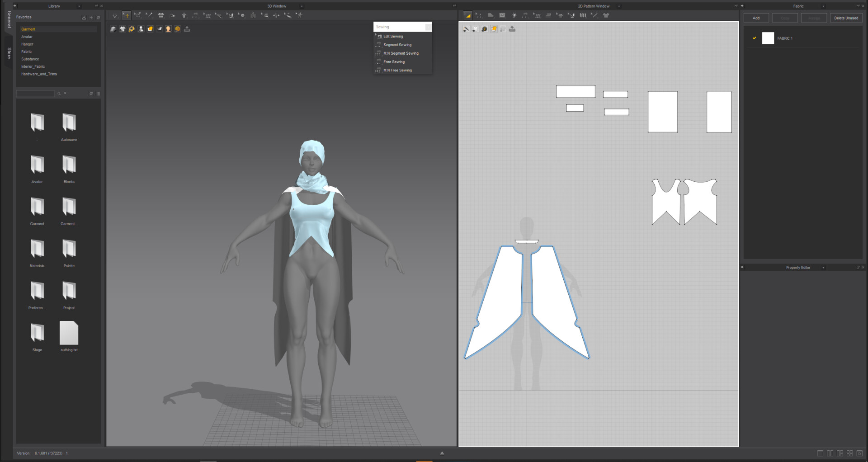Click the avatar head display icon

pos(168,29)
